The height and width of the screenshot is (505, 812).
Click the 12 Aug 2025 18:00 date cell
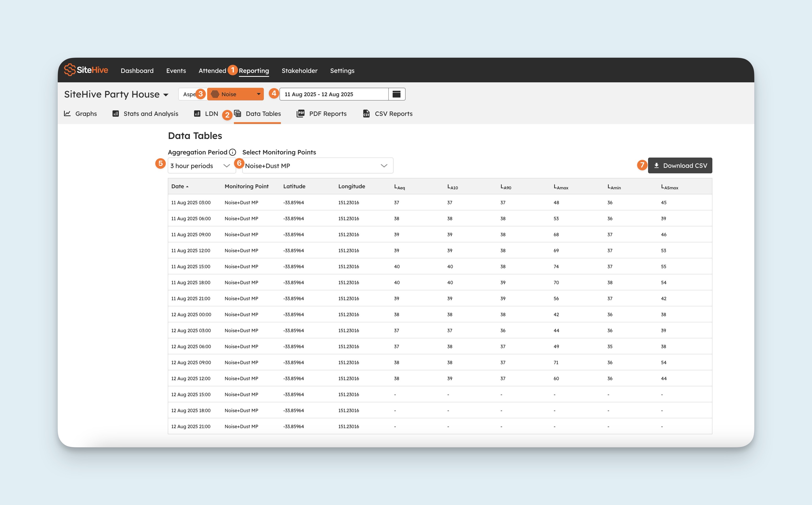click(x=191, y=411)
